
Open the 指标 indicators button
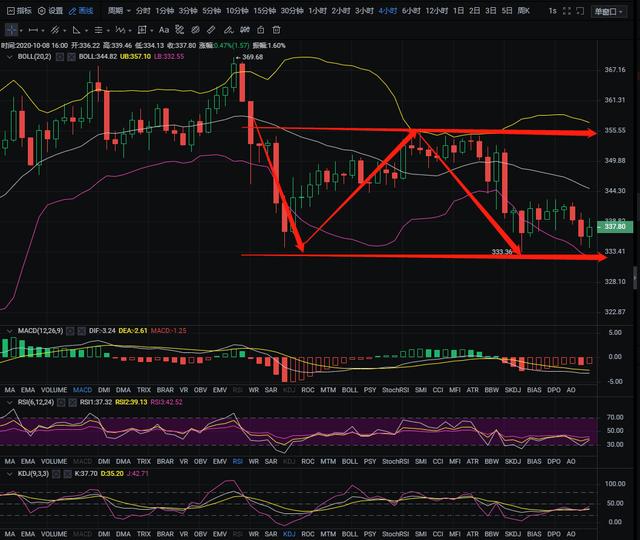[19, 11]
